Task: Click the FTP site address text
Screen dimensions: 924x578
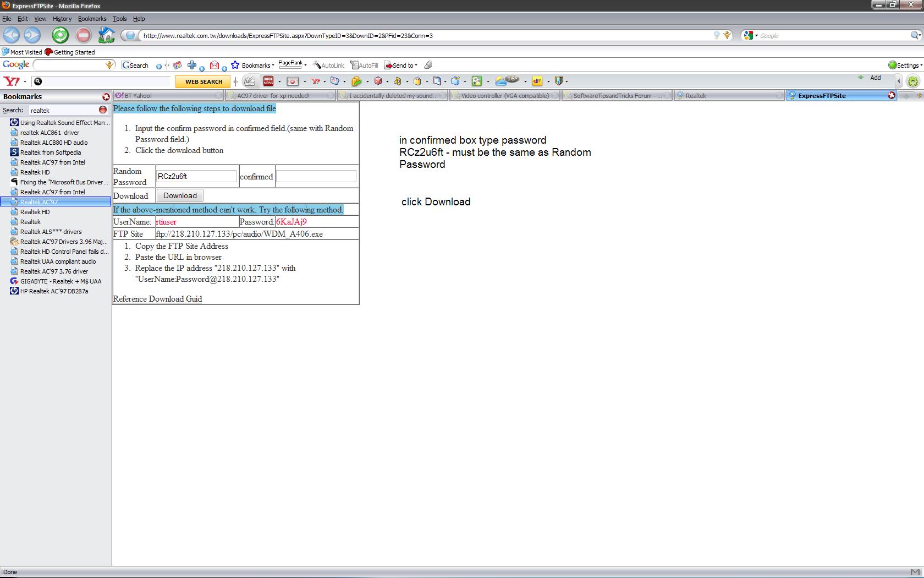Action: [239, 234]
